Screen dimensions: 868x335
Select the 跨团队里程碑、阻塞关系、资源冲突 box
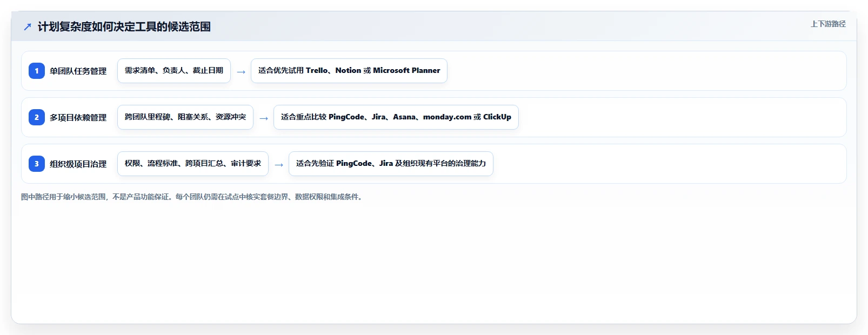(185, 117)
